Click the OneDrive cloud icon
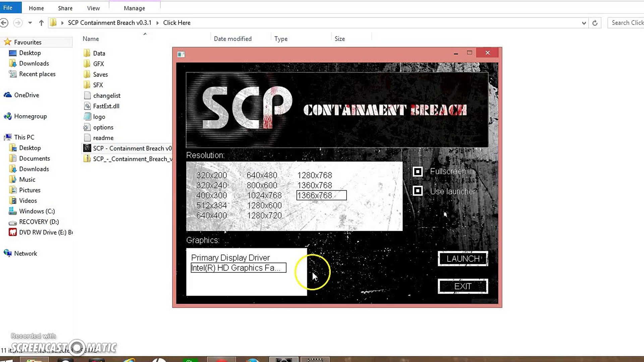 click(7, 95)
